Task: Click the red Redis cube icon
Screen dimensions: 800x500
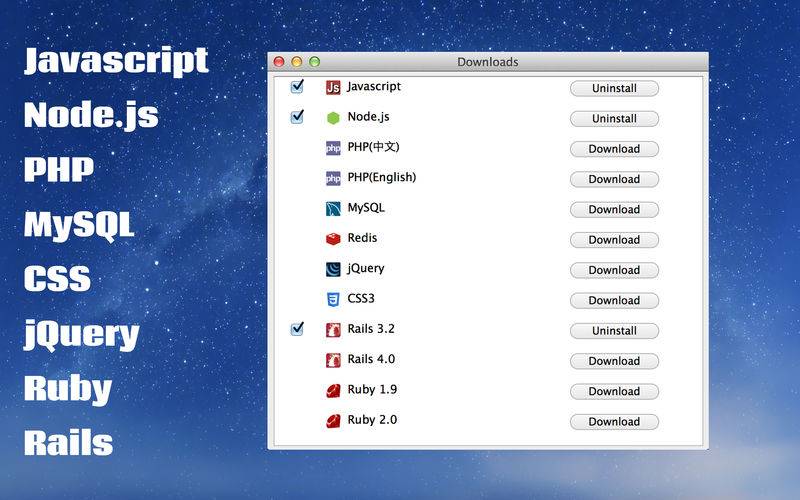Action: (x=333, y=239)
